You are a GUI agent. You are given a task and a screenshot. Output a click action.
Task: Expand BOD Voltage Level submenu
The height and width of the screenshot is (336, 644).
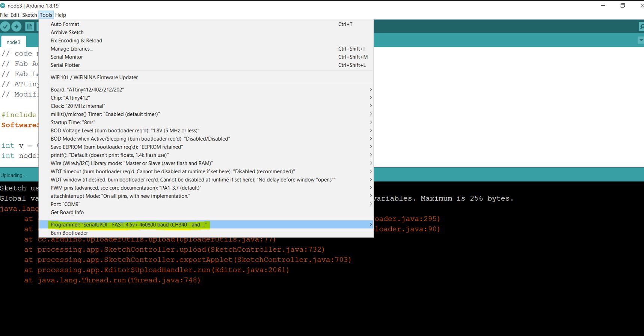pyautogui.click(x=206, y=130)
